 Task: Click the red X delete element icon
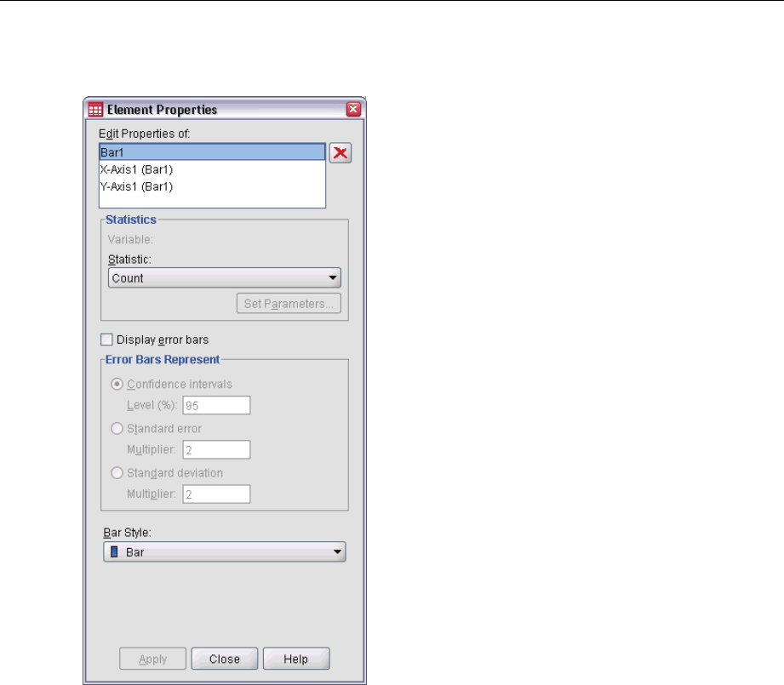[x=340, y=153]
